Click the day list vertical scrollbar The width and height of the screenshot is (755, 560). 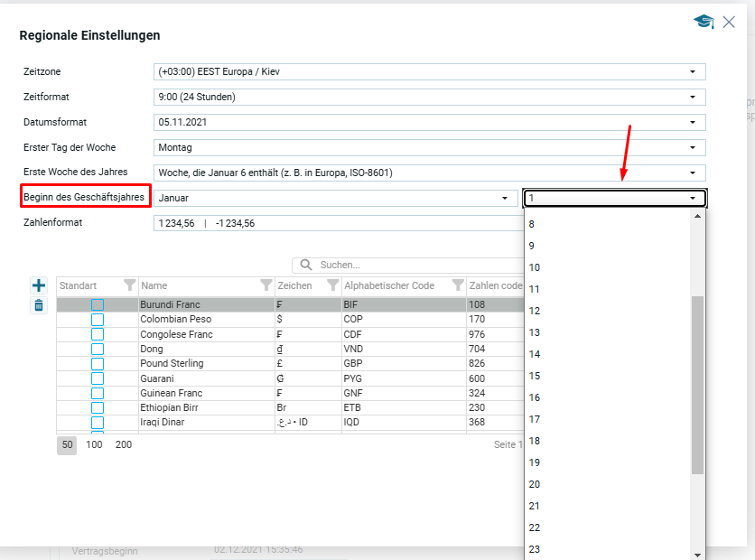pos(697,384)
